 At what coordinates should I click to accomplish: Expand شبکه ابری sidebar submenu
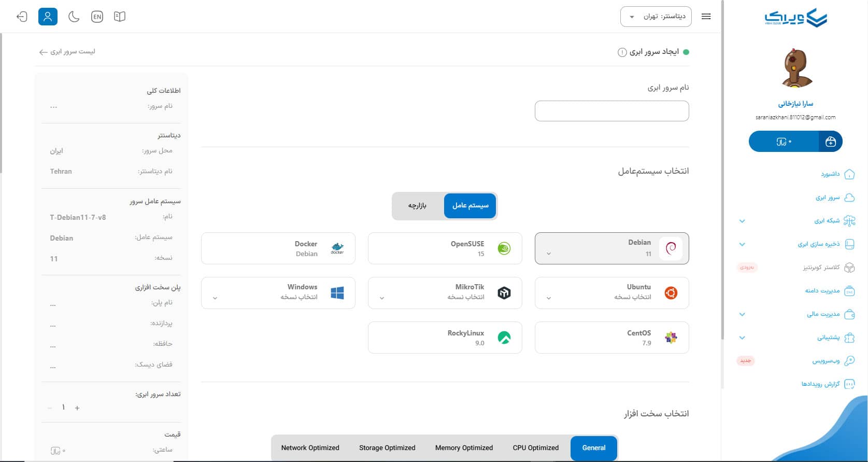click(x=742, y=221)
